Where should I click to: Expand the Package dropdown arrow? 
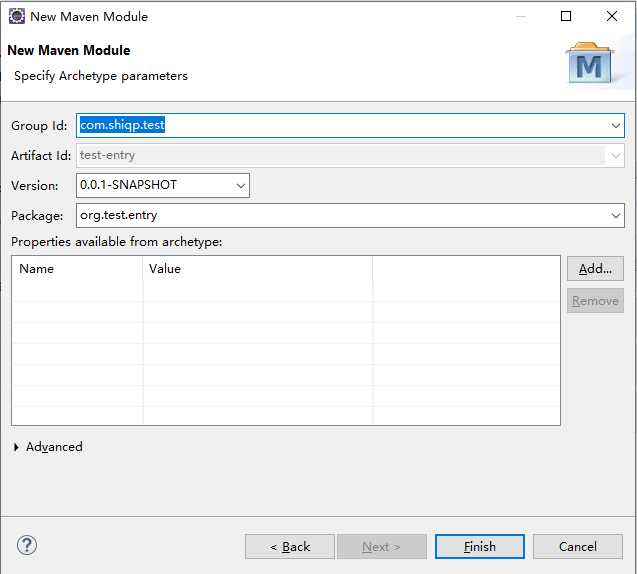tap(616, 215)
